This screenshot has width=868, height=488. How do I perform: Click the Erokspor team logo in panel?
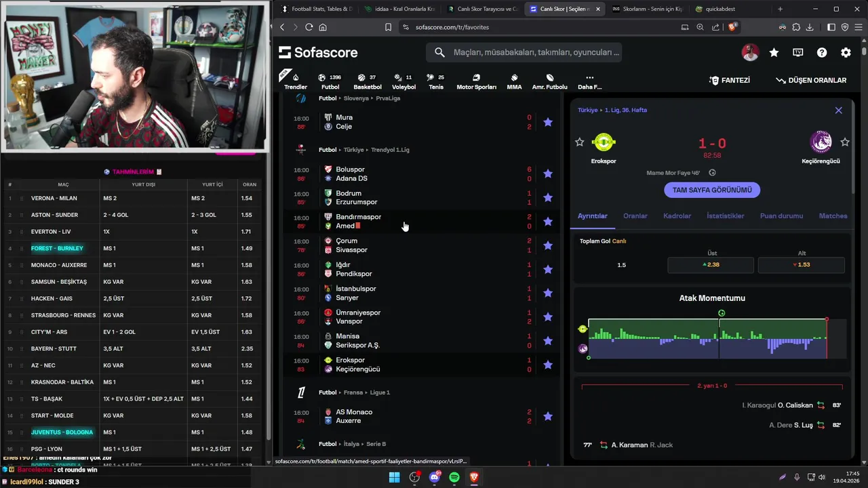(603, 142)
